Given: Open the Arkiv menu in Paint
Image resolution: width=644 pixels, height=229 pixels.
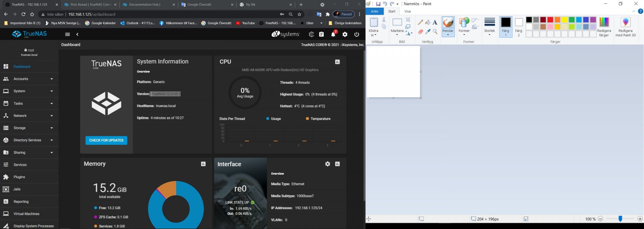Looking at the screenshot, I should pos(375,11).
